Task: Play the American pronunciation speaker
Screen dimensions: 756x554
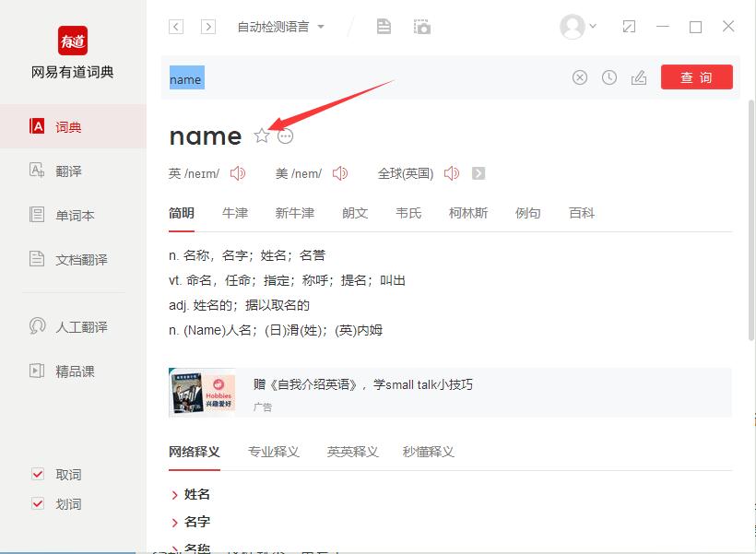Action: [340, 173]
